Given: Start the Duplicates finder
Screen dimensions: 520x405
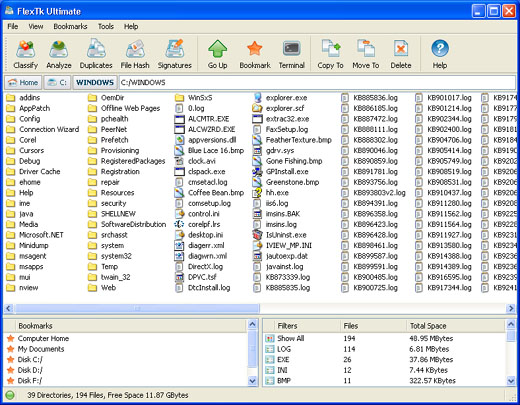Looking at the screenshot, I should coord(96,54).
